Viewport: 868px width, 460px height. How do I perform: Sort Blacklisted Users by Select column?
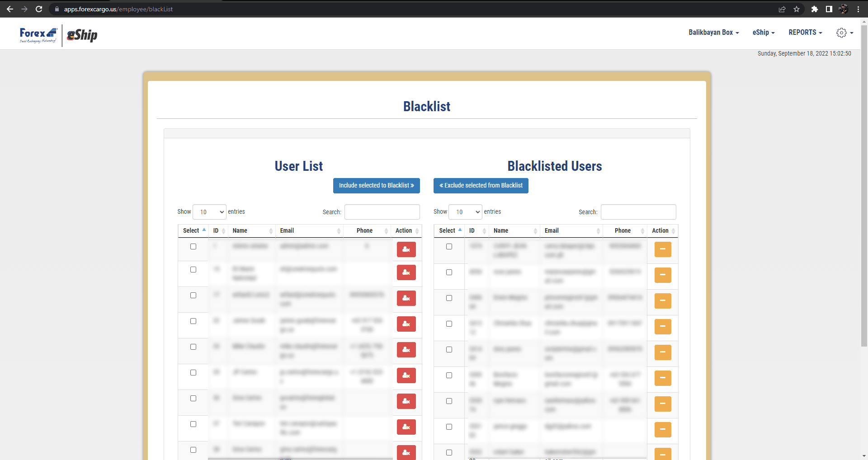point(449,231)
